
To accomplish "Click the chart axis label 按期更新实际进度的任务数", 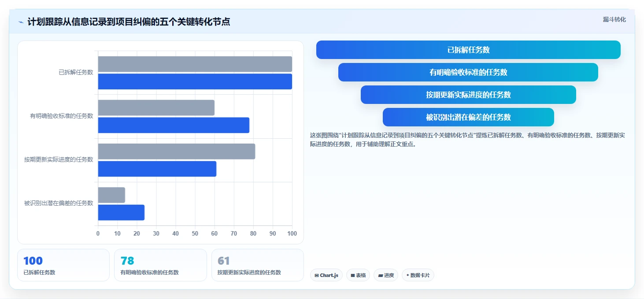I will pyautogui.click(x=59, y=160).
